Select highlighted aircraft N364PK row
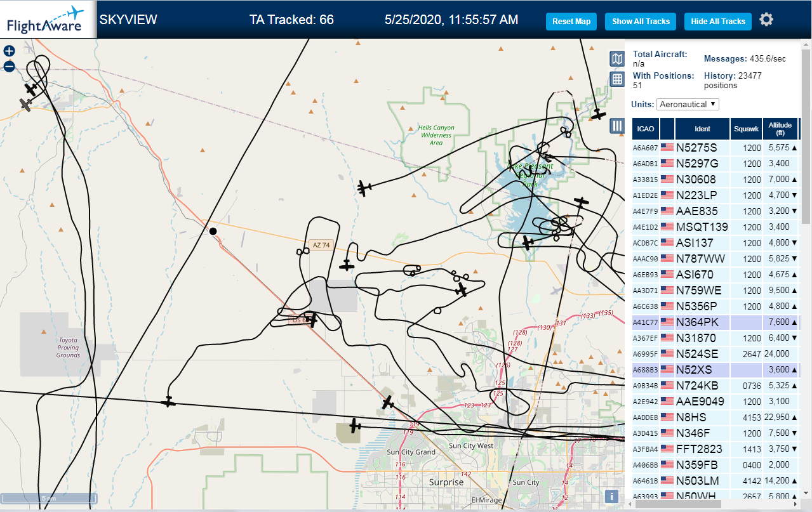 click(715, 322)
